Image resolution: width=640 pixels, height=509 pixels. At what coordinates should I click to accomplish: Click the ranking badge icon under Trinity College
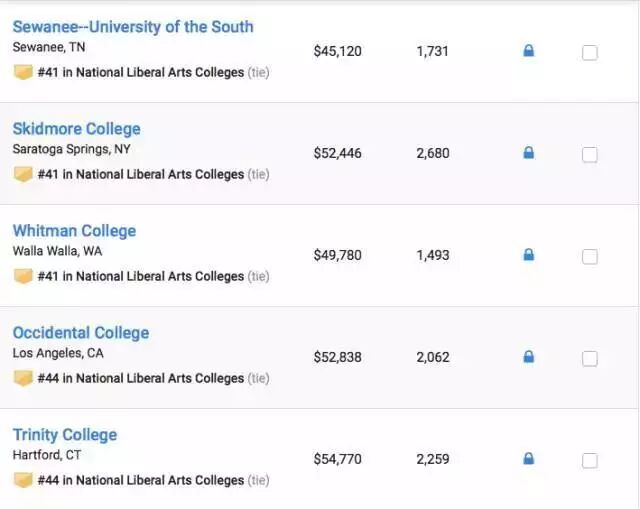tap(23, 480)
